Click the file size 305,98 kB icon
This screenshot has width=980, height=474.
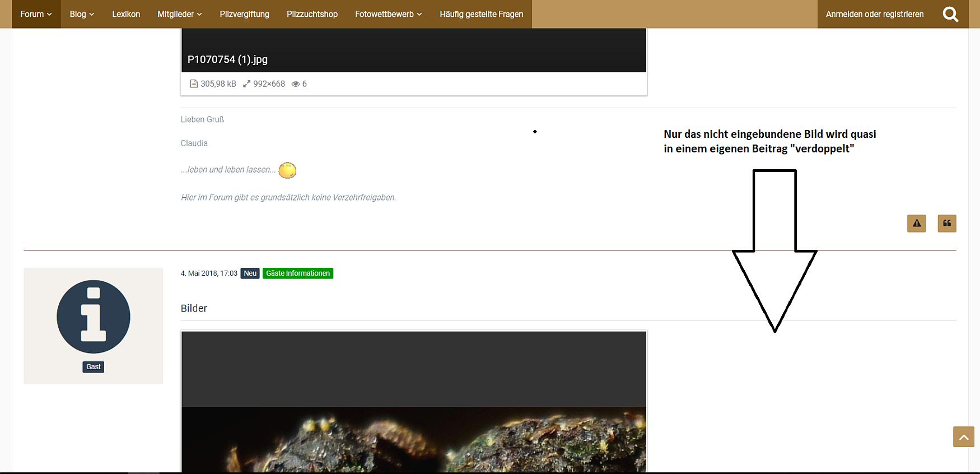click(x=194, y=84)
